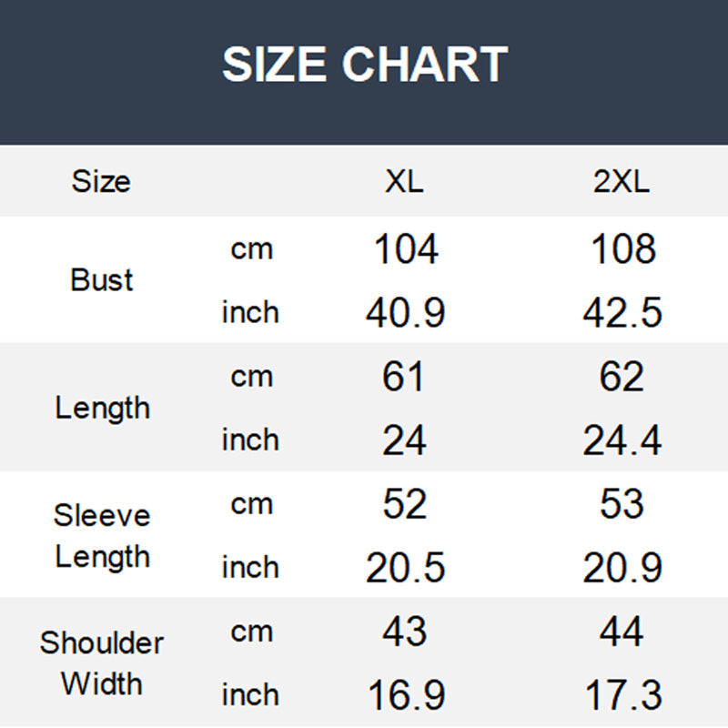Click the Bust row label
The image size is (728, 728).
(101, 280)
